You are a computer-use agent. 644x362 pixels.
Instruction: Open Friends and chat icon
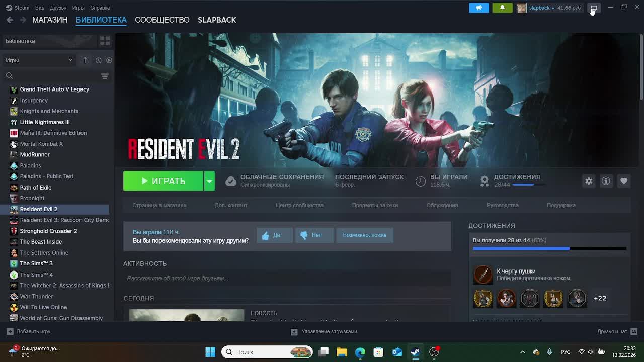(x=634, y=331)
